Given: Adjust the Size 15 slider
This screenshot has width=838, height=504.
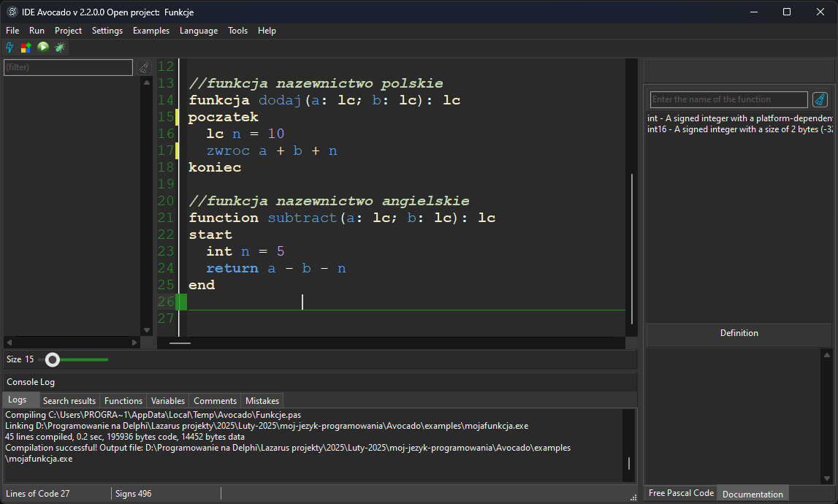Looking at the screenshot, I should (x=52, y=359).
